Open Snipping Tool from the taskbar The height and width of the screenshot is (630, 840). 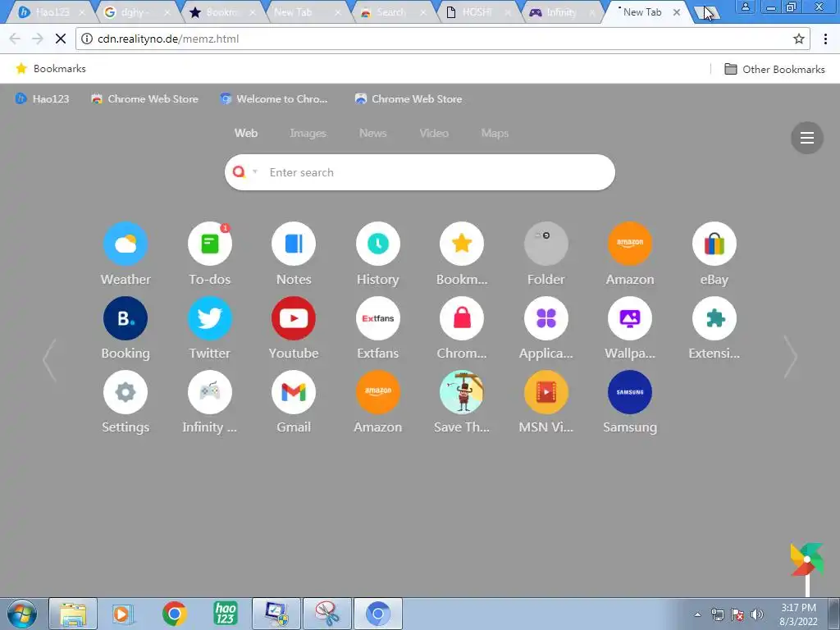pos(327,614)
